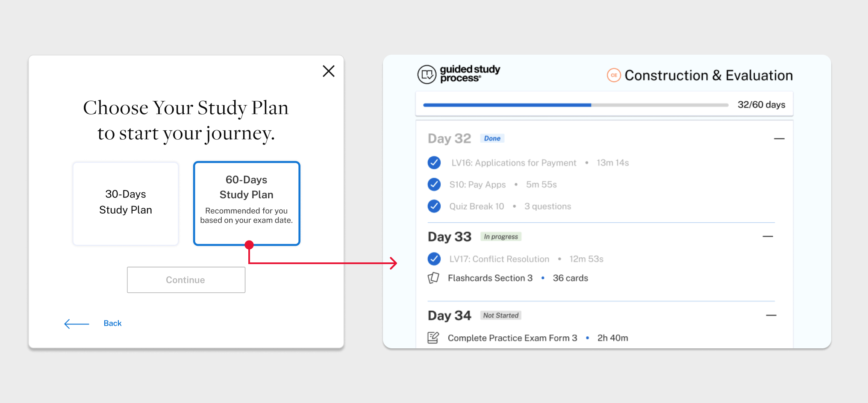Click the guided study process logo icon
Screen dimensions: 868x403
point(427,75)
